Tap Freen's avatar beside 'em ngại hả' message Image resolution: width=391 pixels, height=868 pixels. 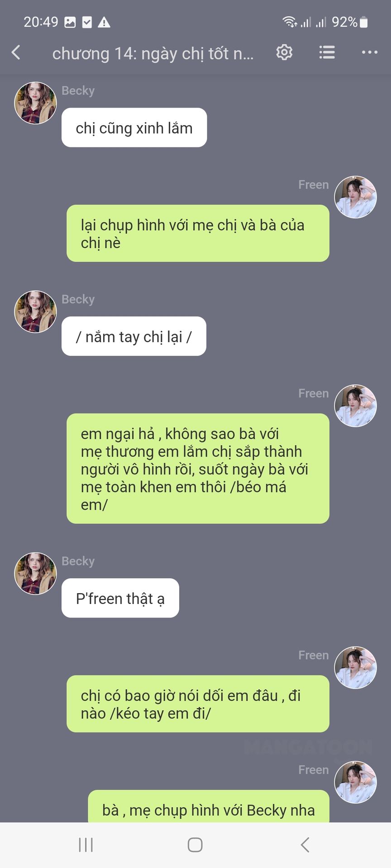pos(355,406)
